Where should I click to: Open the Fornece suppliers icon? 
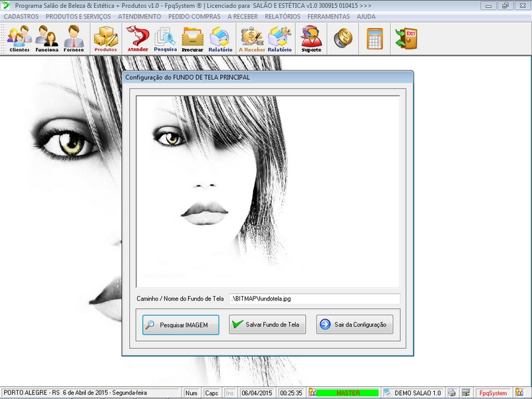click(74, 39)
